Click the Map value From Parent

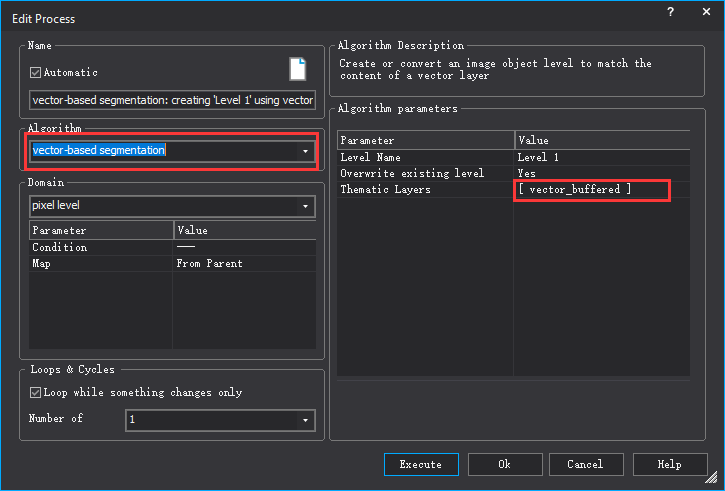coord(209,264)
